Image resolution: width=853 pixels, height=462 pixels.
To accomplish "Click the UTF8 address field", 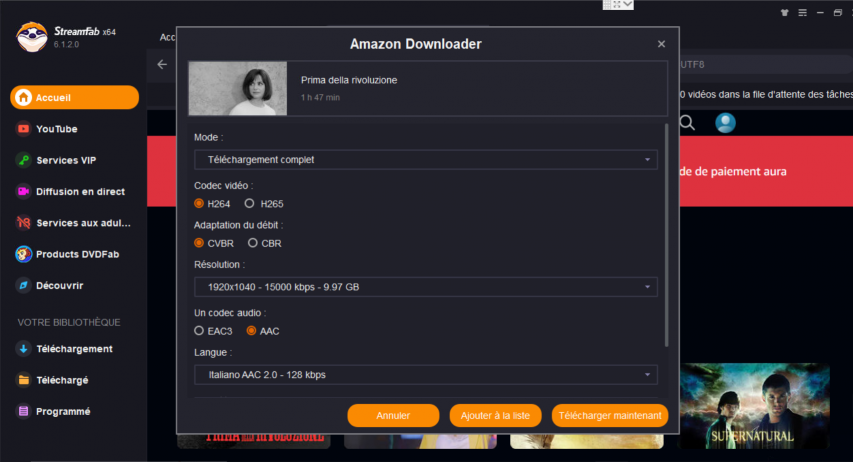I will (x=766, y=64).
